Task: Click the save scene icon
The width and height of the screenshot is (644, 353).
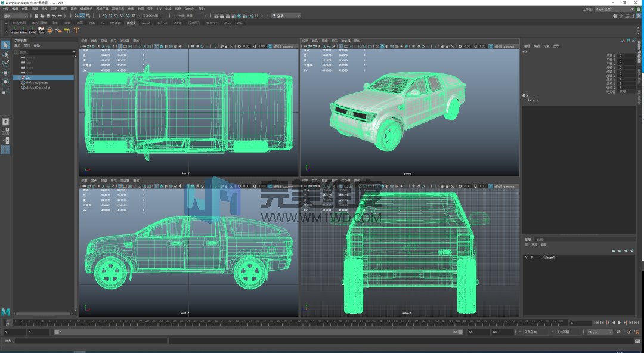Action: (48, 16)
